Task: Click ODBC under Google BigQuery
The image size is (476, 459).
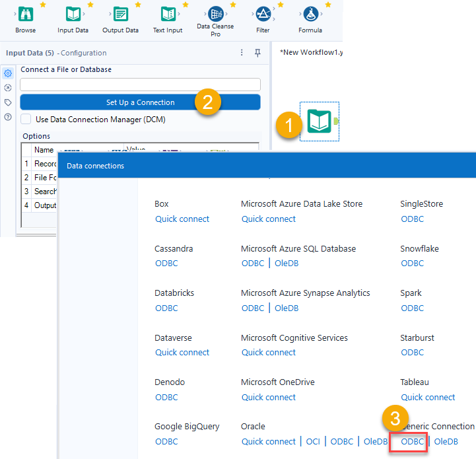Action: click(x=166, y=441)
